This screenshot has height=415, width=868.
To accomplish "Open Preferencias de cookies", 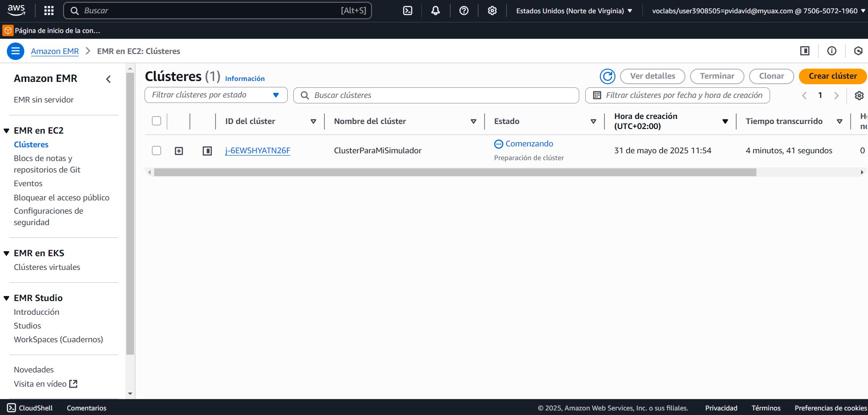I will [830, 408].
